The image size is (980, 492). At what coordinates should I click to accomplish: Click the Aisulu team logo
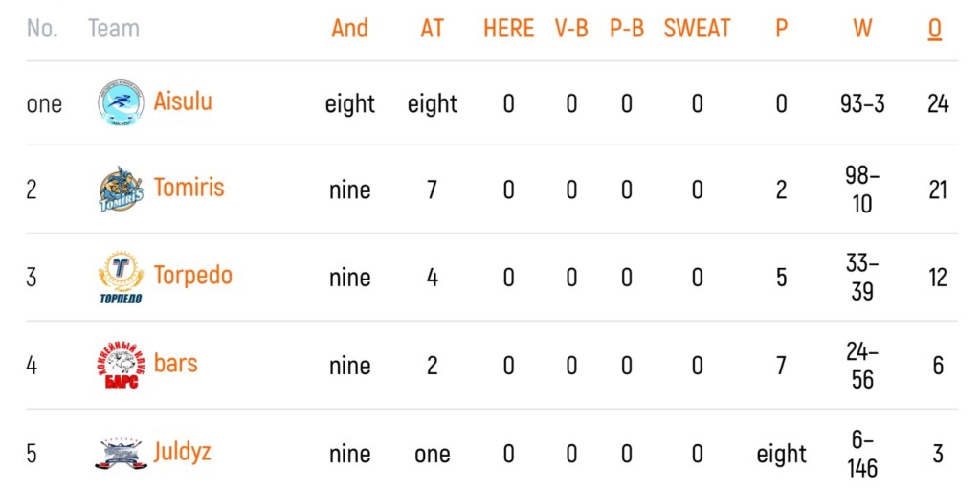121,102
